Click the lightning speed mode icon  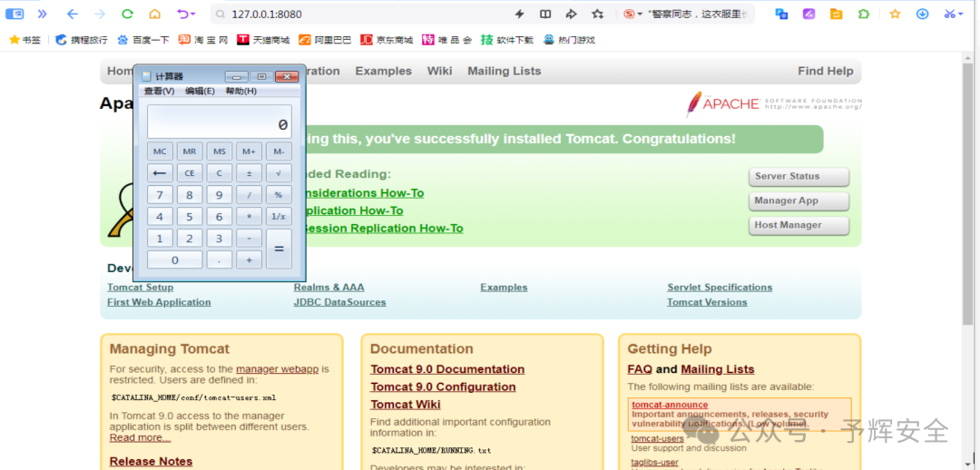coord(519,14)
